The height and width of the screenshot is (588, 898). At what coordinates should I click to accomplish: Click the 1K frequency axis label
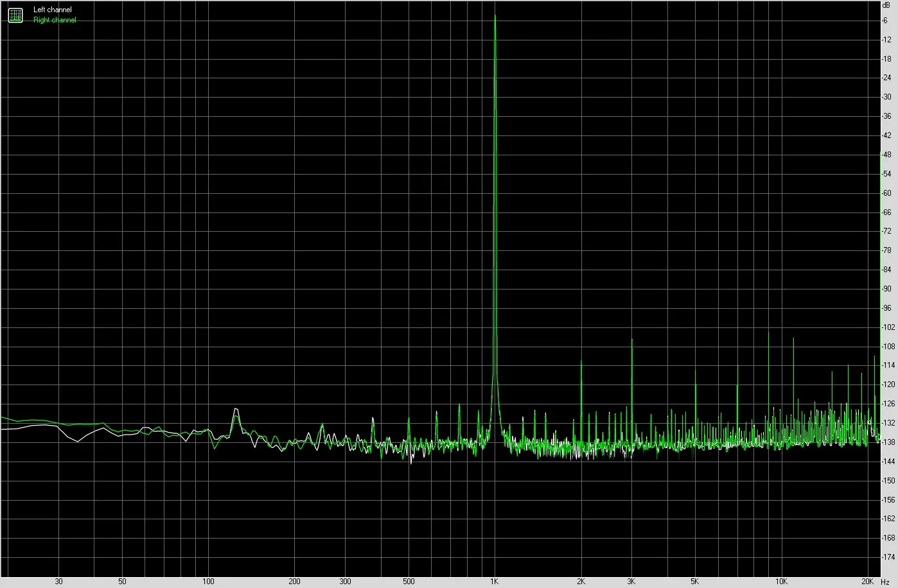tap(494, 582)
